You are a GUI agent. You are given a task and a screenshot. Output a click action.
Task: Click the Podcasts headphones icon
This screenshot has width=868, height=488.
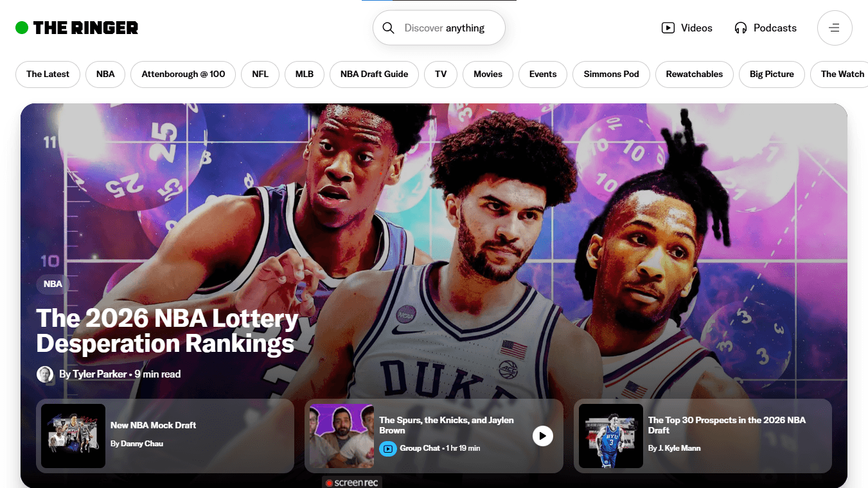coord(741,28)
